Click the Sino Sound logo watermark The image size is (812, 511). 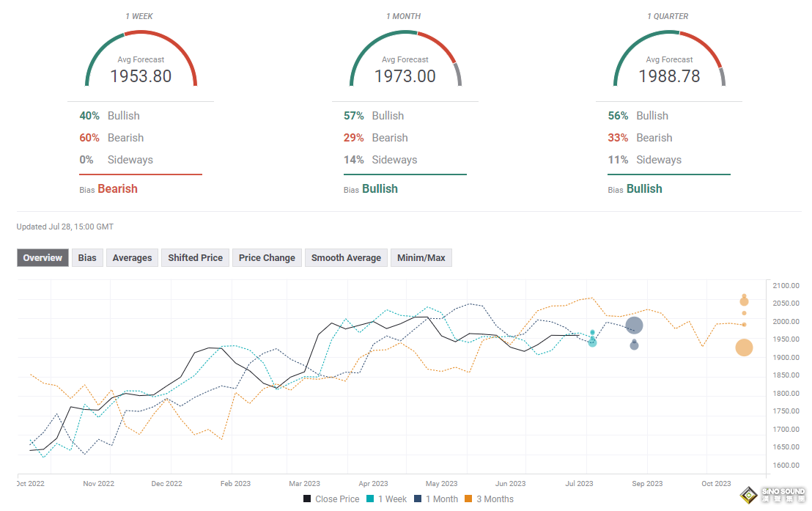coord(772,496)
